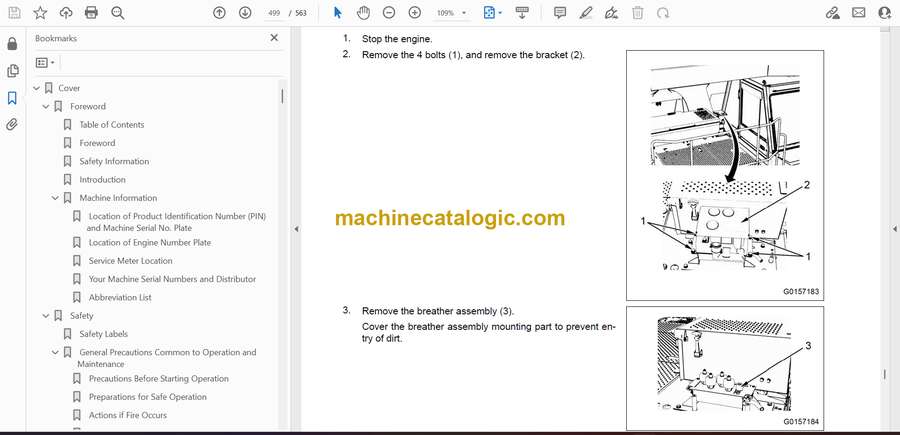Click the text 'Stop the engine.'
The height and width of the screenshot is (435, 900).
397,40
